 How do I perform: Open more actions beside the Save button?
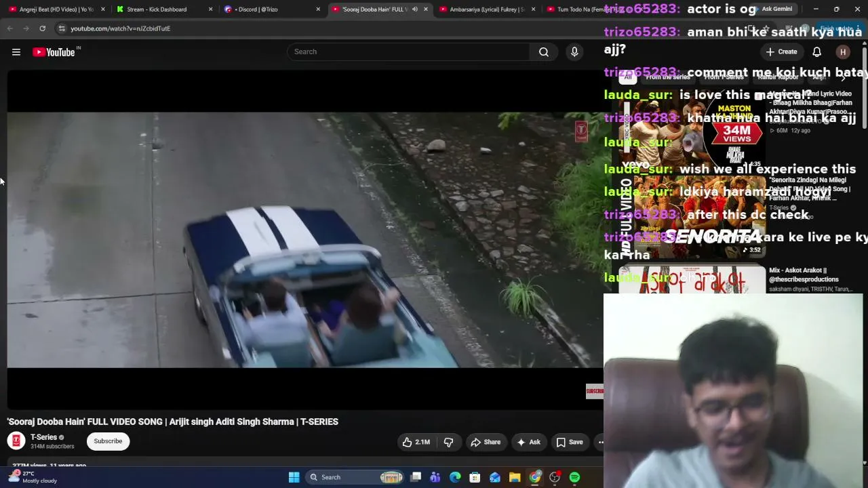click(x=600, y=443)
